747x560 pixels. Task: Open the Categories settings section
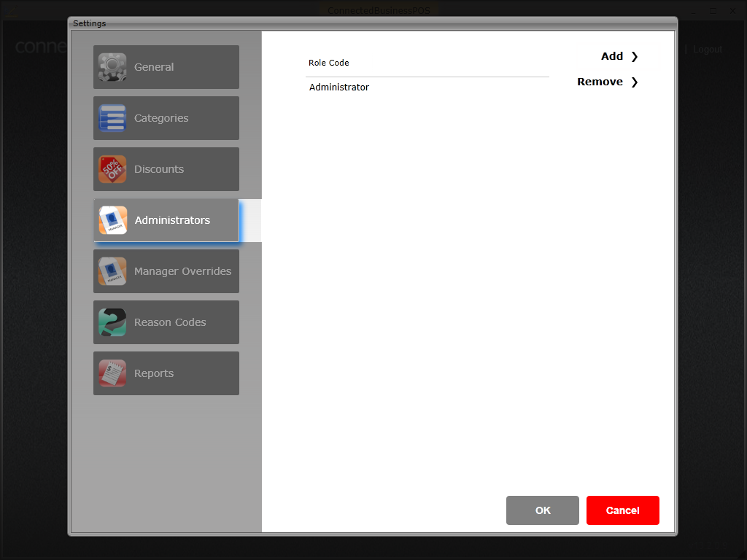pos(166,118)
